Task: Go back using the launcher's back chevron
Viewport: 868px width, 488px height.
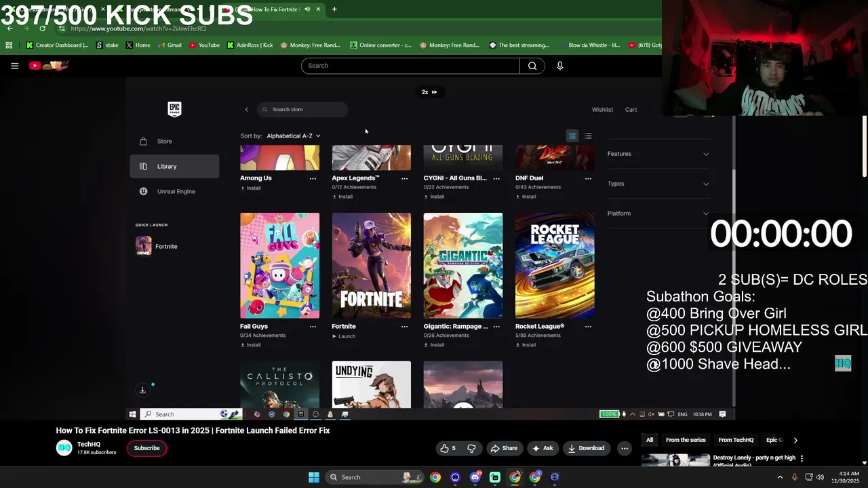Action: 246,110
